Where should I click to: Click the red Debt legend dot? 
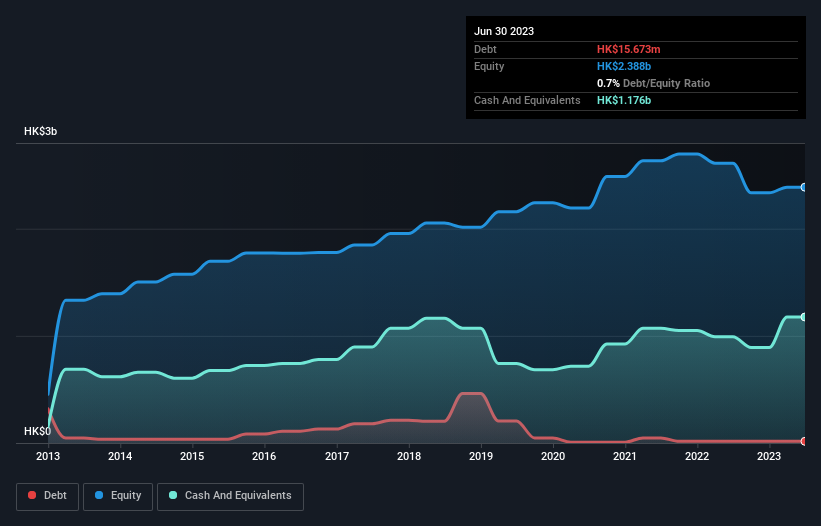pyautogui.click(x=32, y=495)
